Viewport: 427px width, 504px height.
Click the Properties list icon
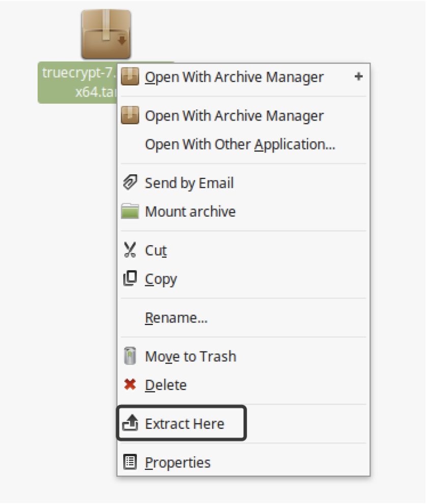pyautogui.click(x=130, y=462)
